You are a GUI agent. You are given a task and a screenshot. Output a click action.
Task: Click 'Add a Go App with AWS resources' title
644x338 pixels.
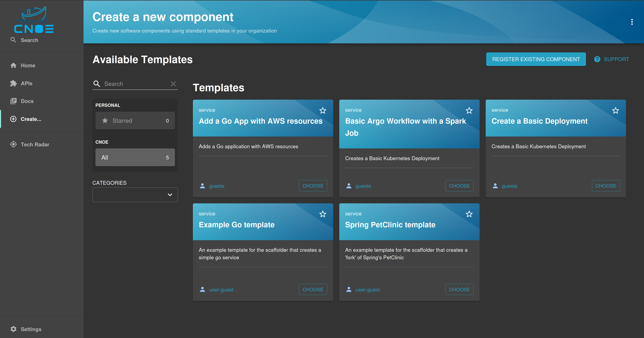coord(260,121)
